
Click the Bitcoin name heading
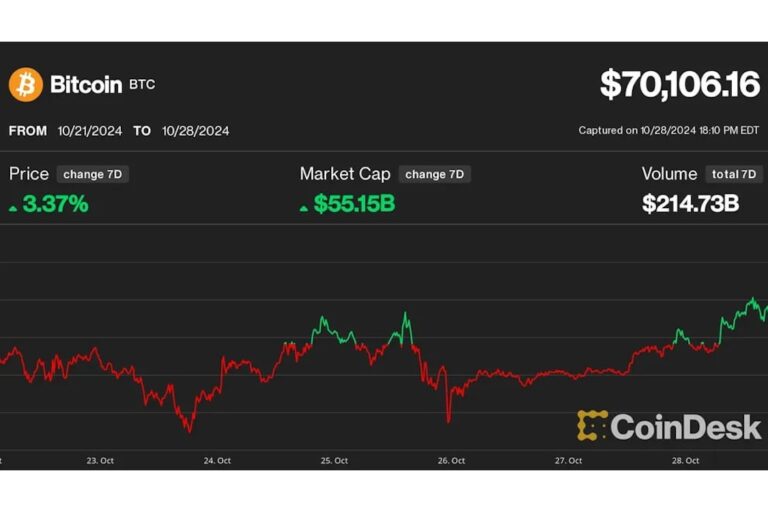[86, 84]
